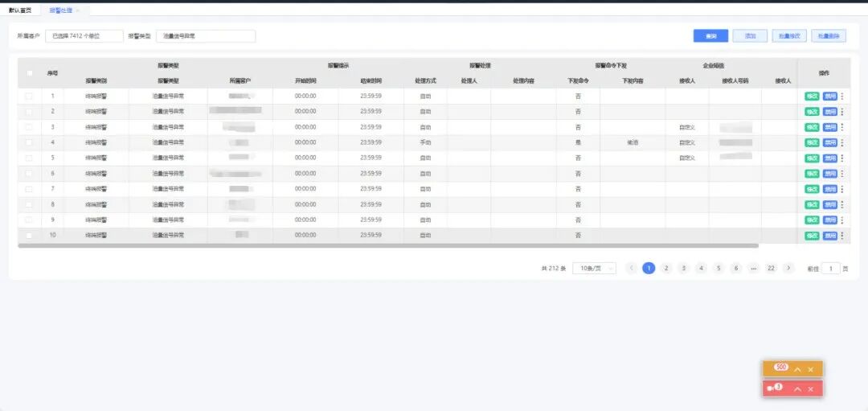868x411 pixels.
Task: Select the 报警处理 tab
Action: click(60, 10)
